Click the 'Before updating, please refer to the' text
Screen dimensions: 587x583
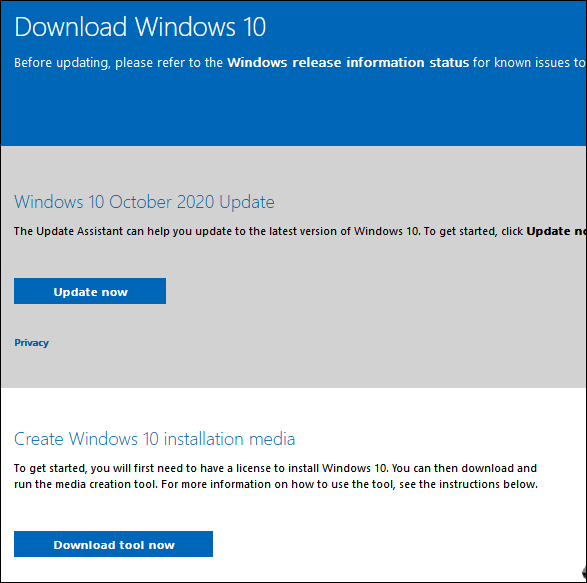[x=118, y=63]
